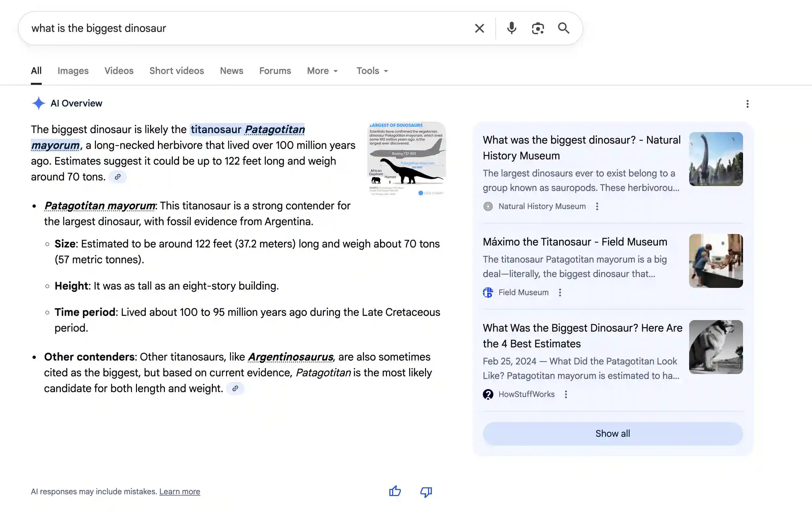Click the 'Other contenders' bullet label
The image size is (812, 514).
pos(89,357)
